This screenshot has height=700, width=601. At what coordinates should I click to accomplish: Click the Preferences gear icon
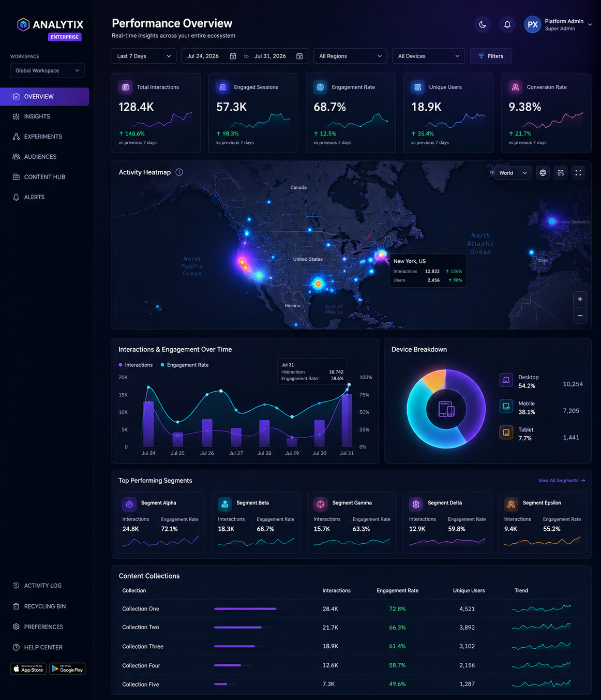pyautogui.click(x=16, y=627)
